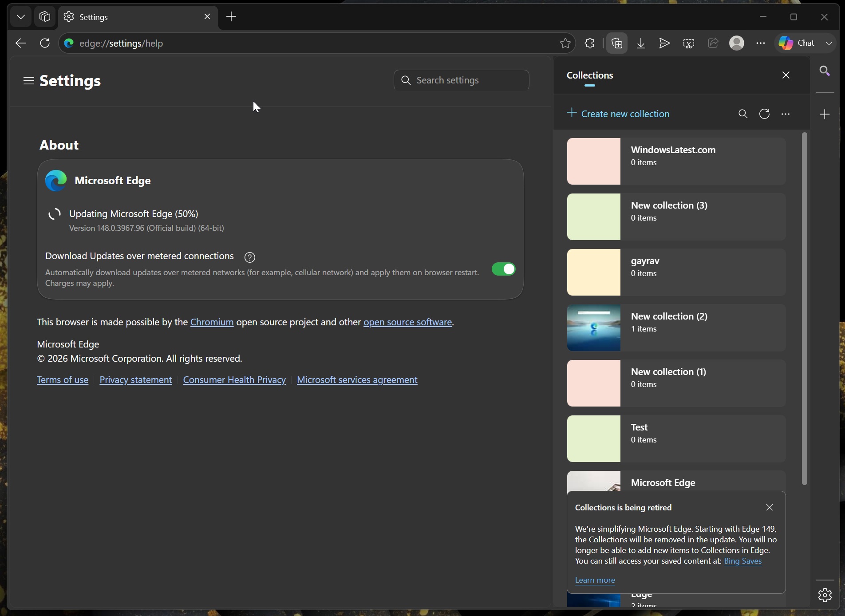Image resolution: width=845 pixels, height=616 pixels.
Task: Open the Settings hamburger navigation menu
Action: pyautogui.click(x=29, y=81)
